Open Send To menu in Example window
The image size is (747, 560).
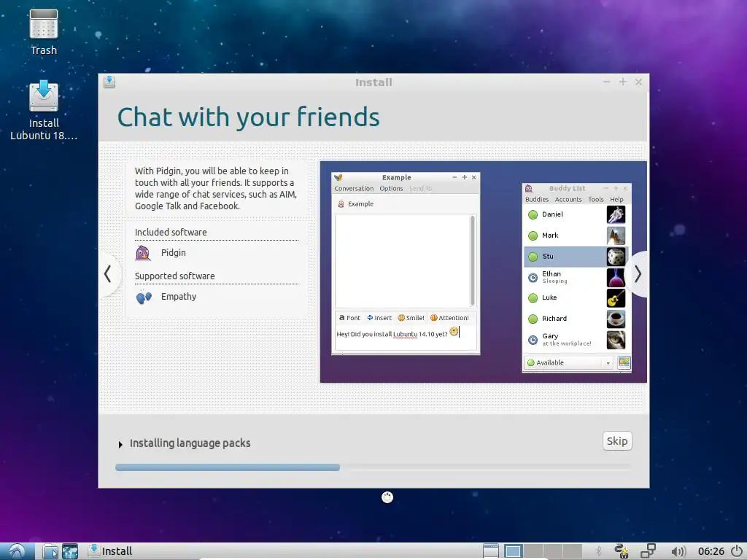tap(420, 189)
